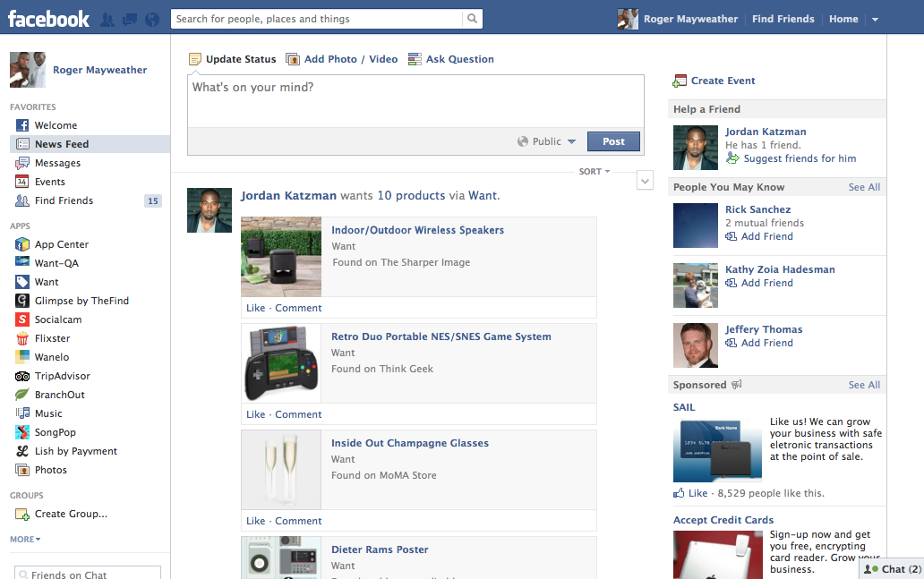Open the Chat (2) bar
The height and width of the screenshot is (579, 924).
click(x=892, y=569)
